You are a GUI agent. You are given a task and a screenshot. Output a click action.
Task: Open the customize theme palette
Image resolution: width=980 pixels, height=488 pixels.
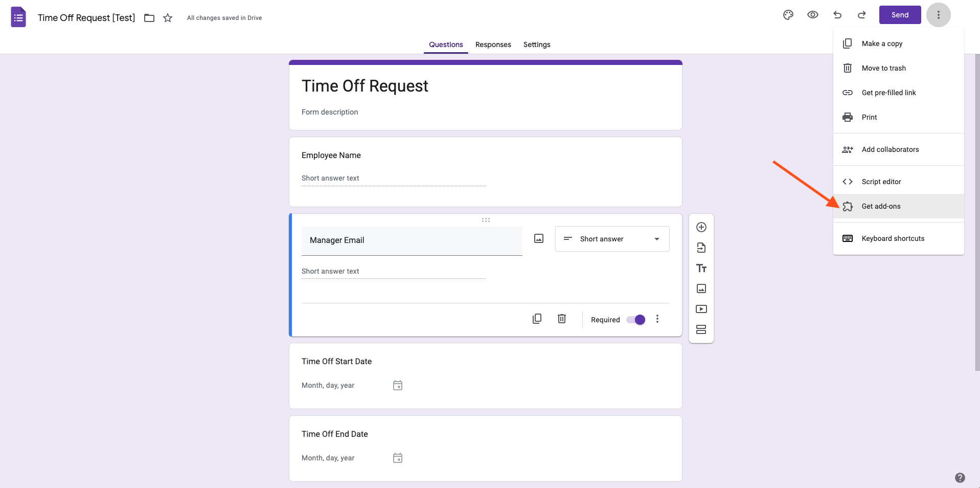point(788,15)
